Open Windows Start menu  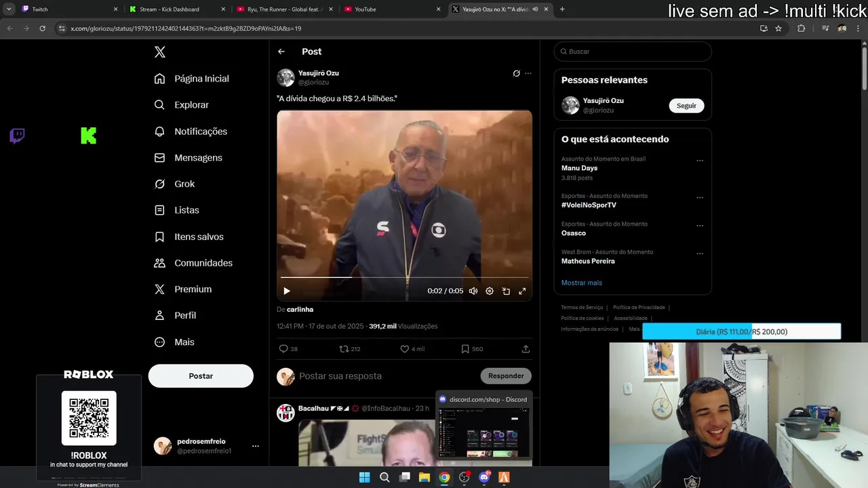coord(364,477)
